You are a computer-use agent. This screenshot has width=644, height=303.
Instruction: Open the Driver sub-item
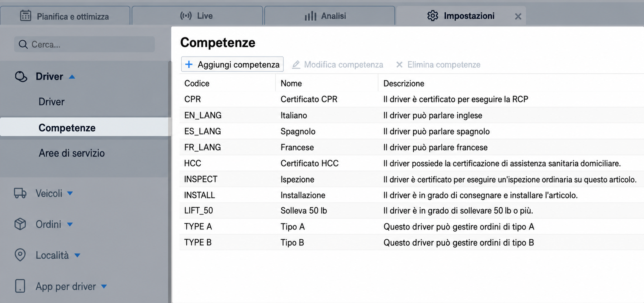point(52,102)
